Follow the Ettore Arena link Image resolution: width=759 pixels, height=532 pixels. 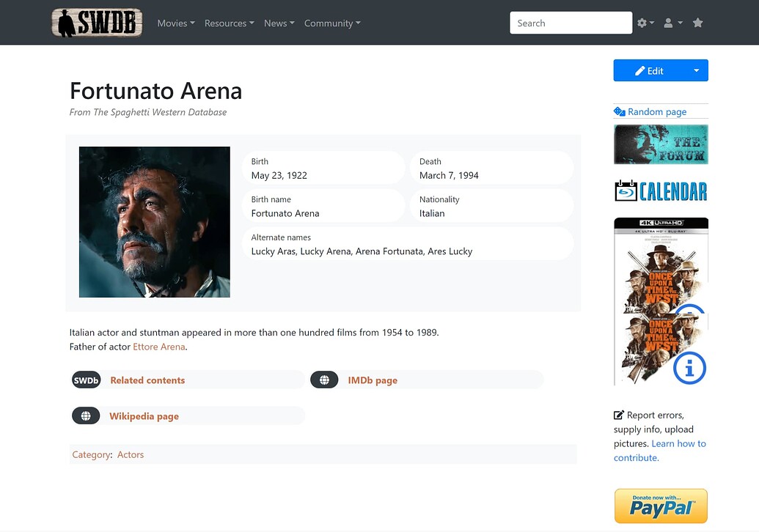pos(158,346)
